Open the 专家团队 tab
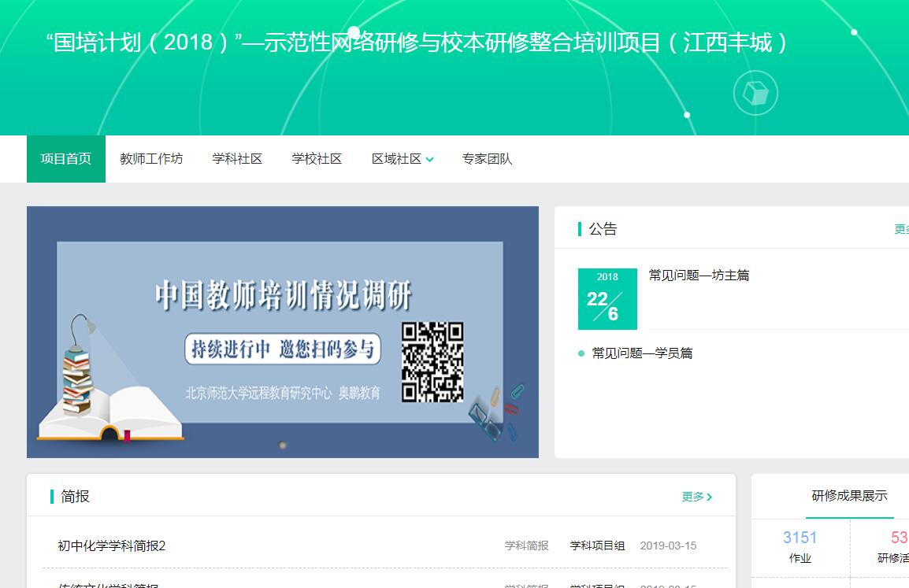909x588 pixels. [x=487, y=159]
